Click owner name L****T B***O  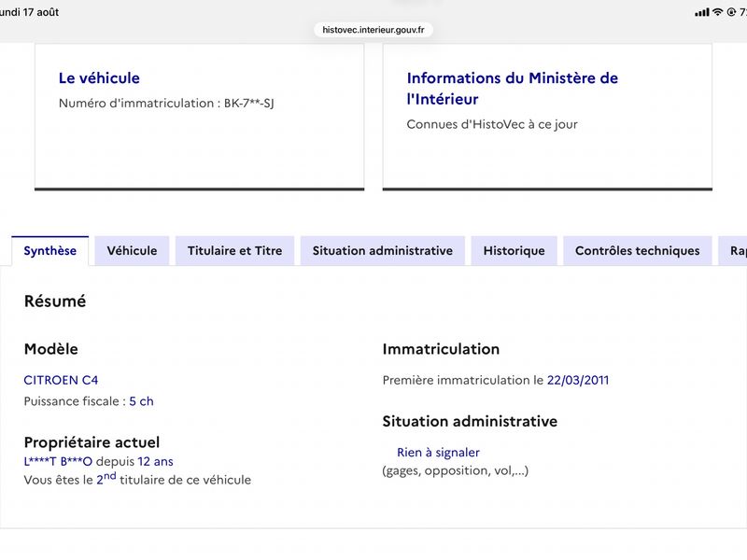pyautogui.click(x=58, y=461)
